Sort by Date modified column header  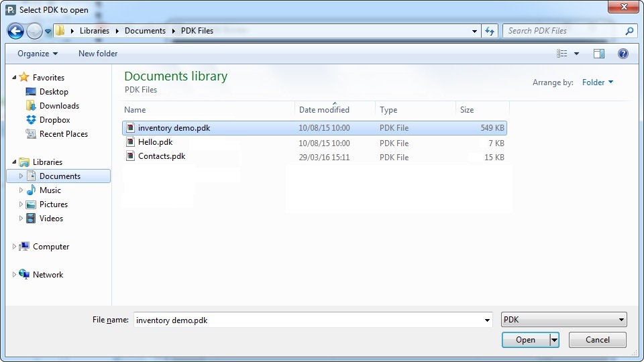pyautogui.click(x=324, y=110)
